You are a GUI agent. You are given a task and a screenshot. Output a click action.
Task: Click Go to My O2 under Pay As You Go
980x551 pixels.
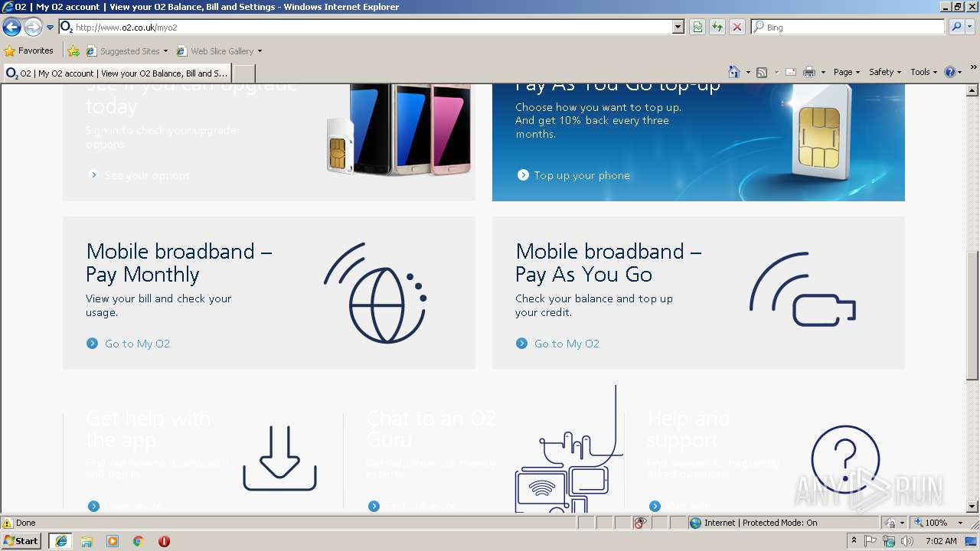click(567, 344)
